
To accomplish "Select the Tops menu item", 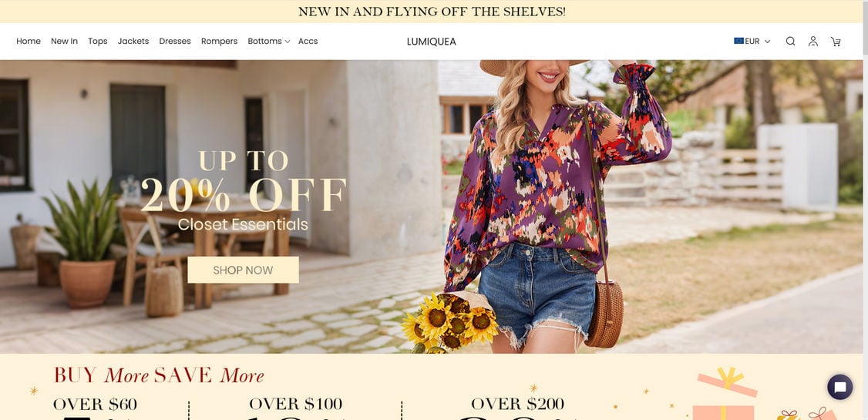I will 97,41.
